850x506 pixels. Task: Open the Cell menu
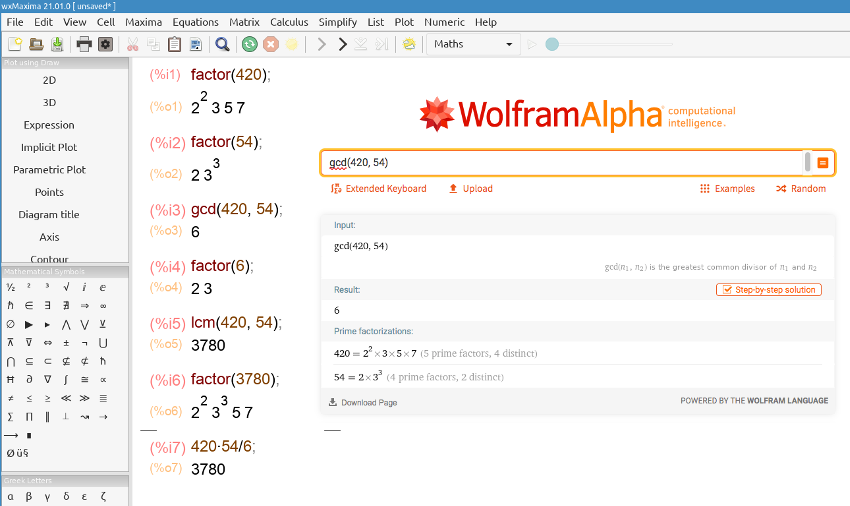pos(106,22)
